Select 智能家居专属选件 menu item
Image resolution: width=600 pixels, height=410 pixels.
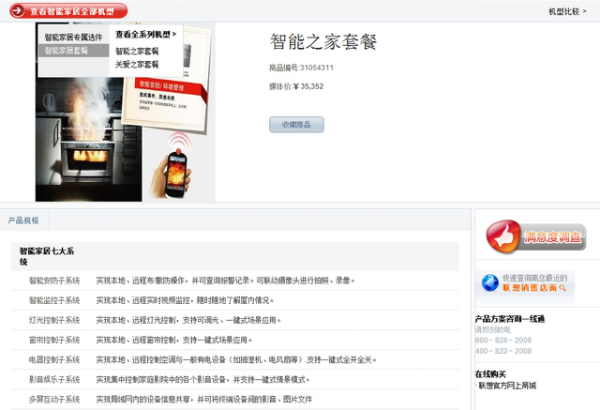tap(74, 37)
